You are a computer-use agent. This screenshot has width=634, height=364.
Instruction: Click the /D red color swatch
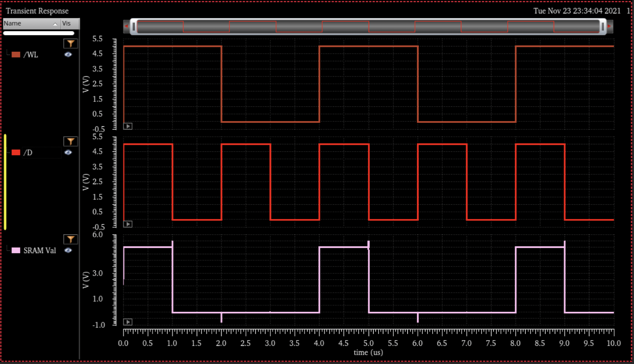16,152
